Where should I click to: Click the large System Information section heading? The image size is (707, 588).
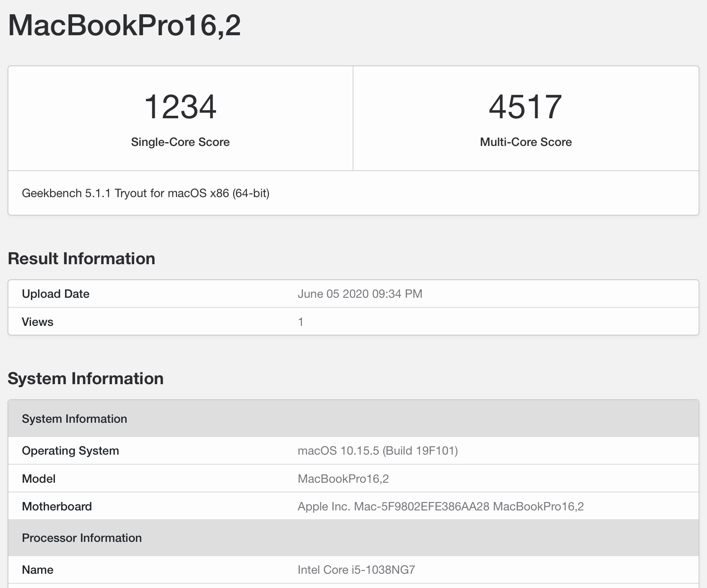(x=86, y=378)
